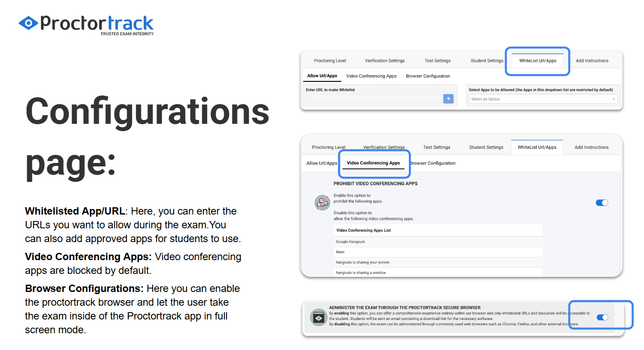Switch to Browser Configuration subtab in top panel
This screenshot has height=350, width=644.
point(428,76)
